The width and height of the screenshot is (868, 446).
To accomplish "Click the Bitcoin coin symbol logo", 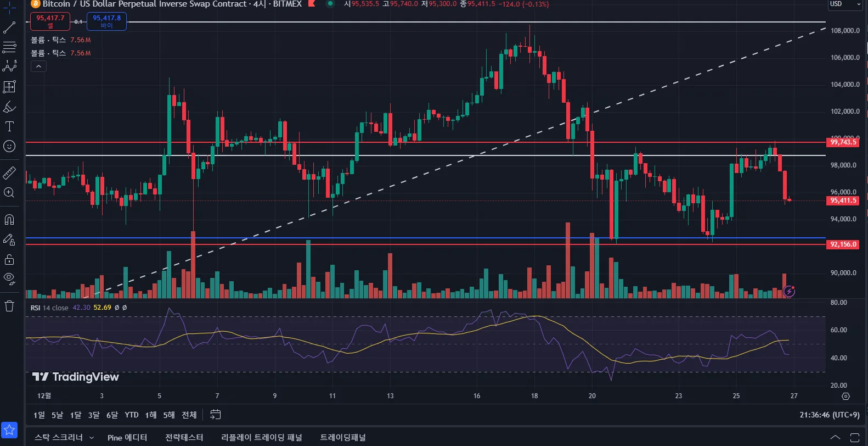I will click(x=35, y=4).
